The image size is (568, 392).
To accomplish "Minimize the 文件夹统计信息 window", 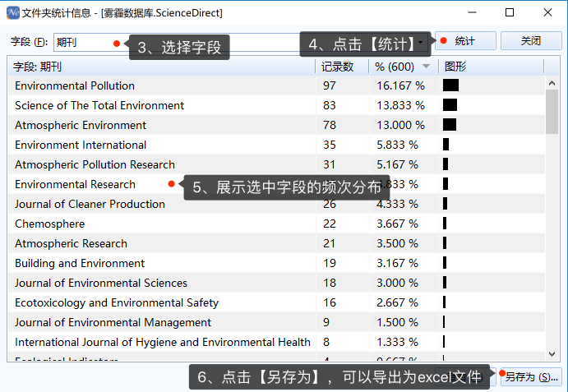I will [472, 12].
